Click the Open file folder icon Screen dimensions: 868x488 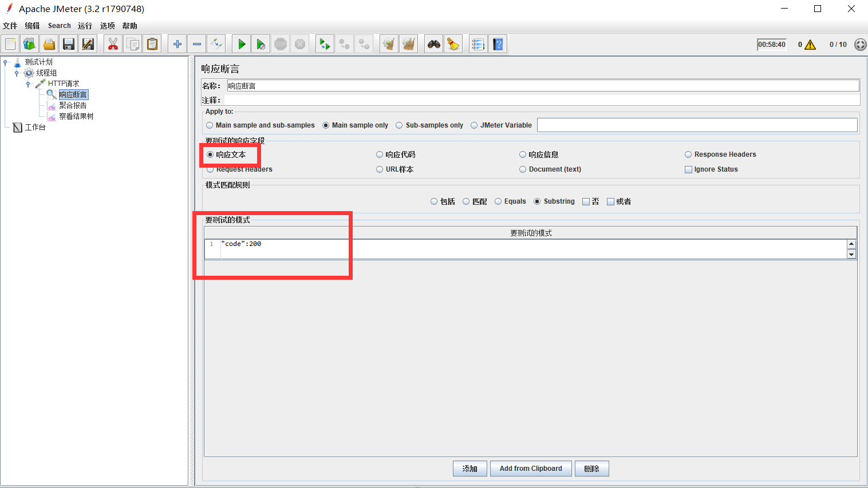pyautogui.click(x=49, y=44)
